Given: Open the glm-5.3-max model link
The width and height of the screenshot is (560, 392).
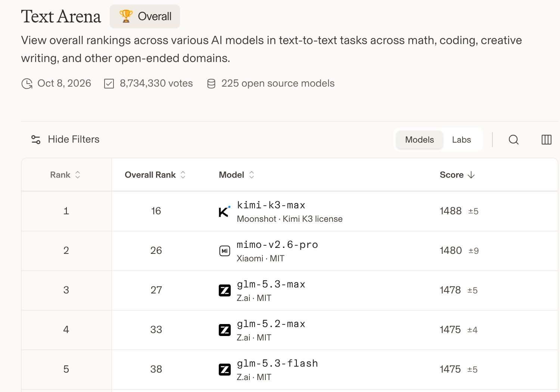Looking at the screenshot, I should (271, 284).
